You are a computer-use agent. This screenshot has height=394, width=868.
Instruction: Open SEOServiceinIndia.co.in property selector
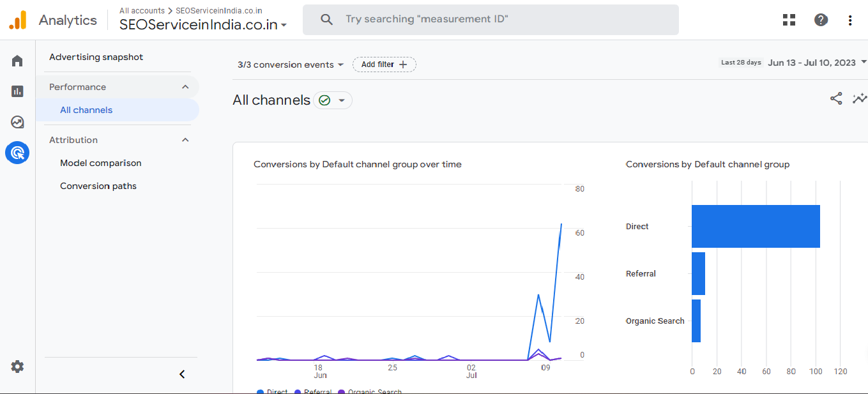pyautogui.click(x=203, y=25)
